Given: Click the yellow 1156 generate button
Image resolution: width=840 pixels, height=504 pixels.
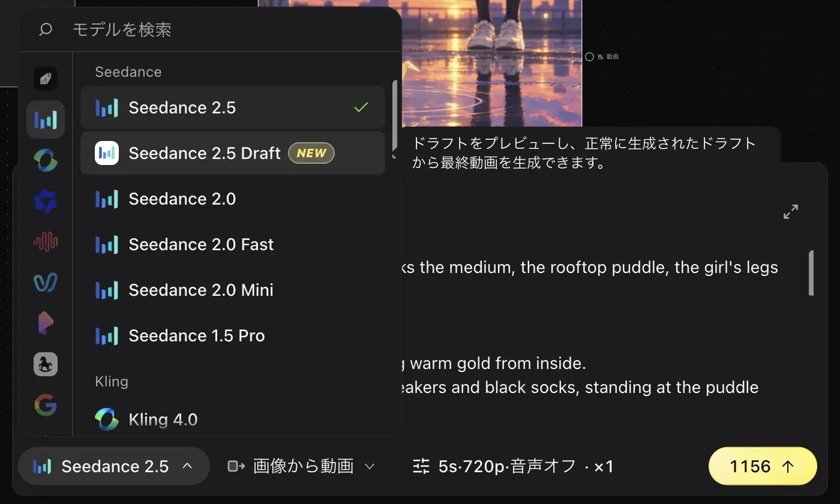Looking at the screenshot, I should tap(763, 466).
